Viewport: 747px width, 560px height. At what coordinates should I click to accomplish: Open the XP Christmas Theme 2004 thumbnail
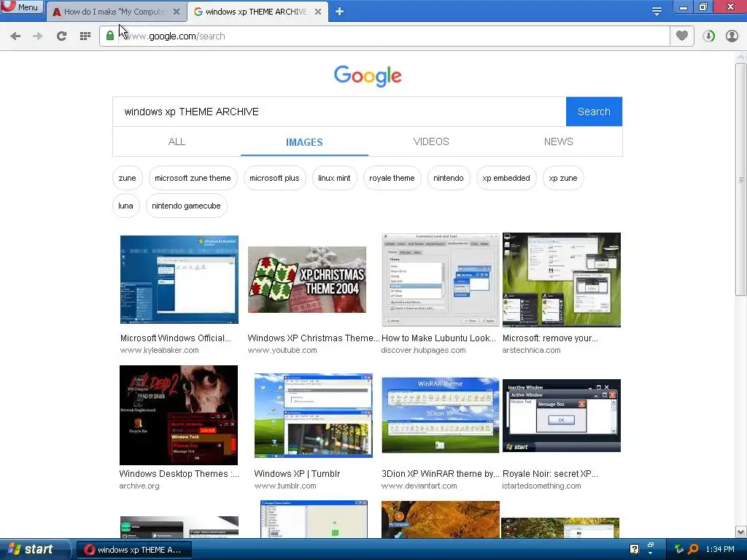[307, 279]
